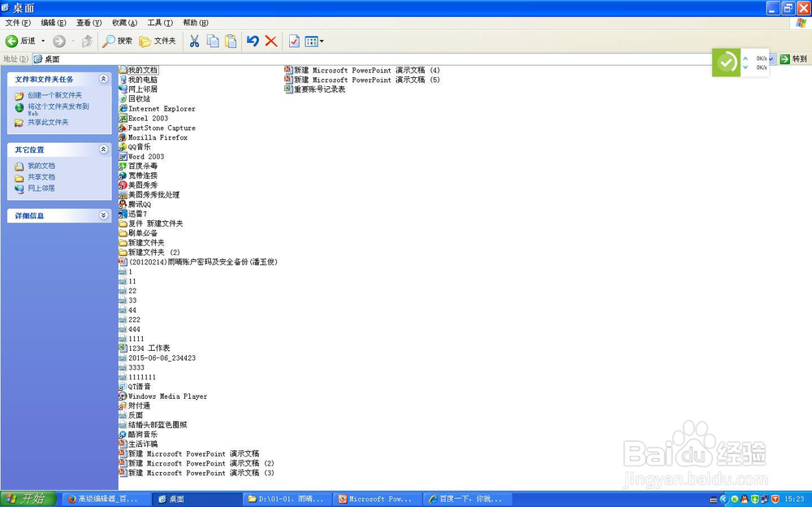812x507 pixels.
Task: Click the 转到 Go button
Action: click(794, 59)
